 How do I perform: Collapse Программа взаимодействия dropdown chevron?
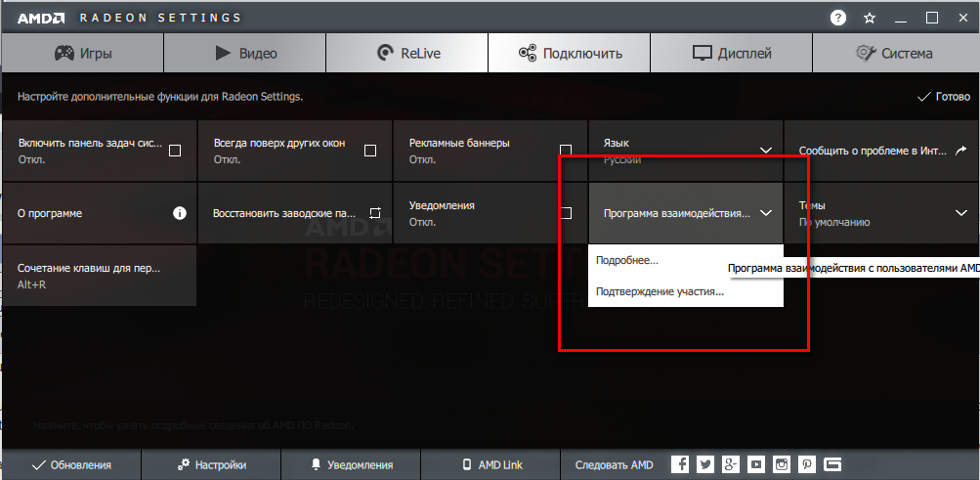click(x=766, y=213)
